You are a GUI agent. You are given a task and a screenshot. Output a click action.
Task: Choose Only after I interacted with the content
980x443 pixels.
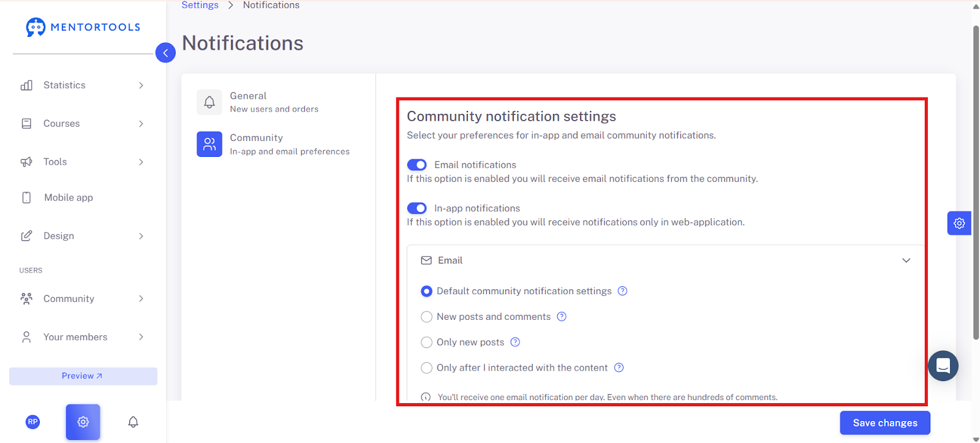(x=426, y=368)
